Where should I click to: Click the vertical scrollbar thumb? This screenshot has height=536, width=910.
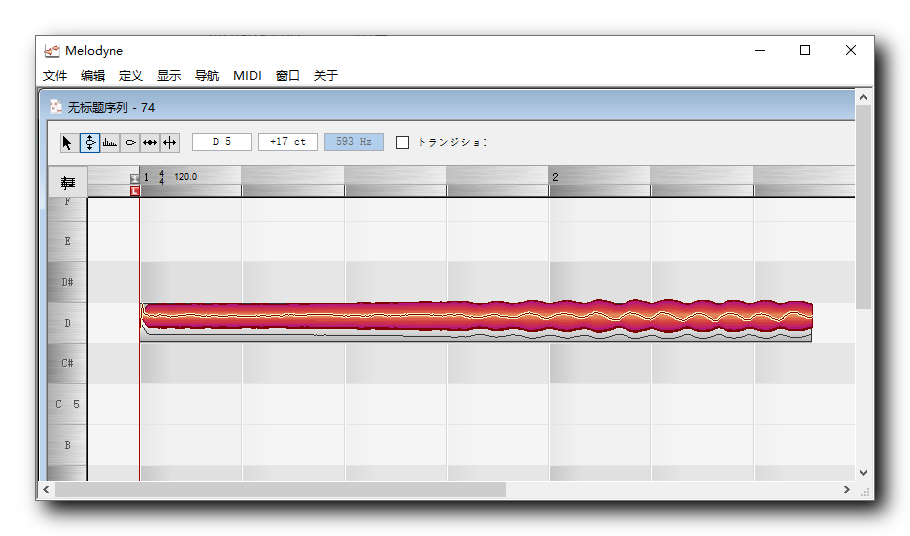tap(864, 207)
